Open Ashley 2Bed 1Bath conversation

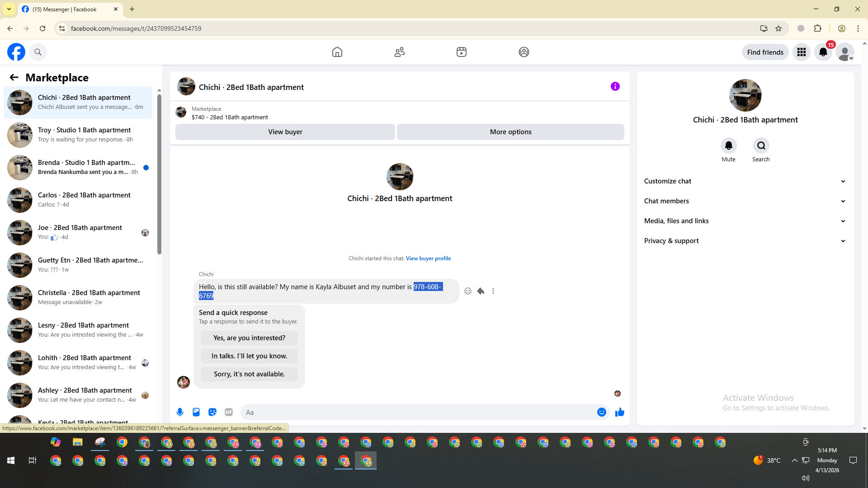[x=78, y=395]
